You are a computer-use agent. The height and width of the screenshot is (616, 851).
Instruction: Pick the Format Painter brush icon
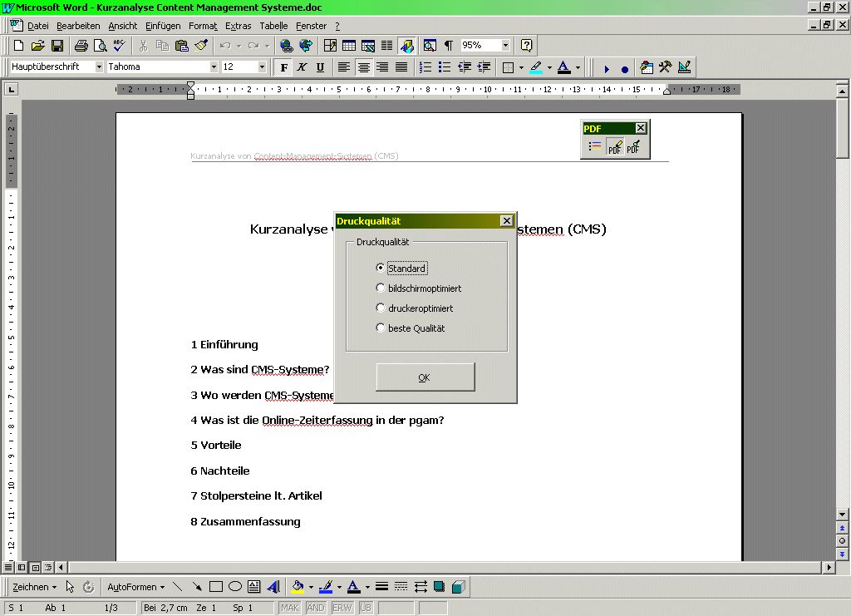pyautogui.click(x=201, y=46)
